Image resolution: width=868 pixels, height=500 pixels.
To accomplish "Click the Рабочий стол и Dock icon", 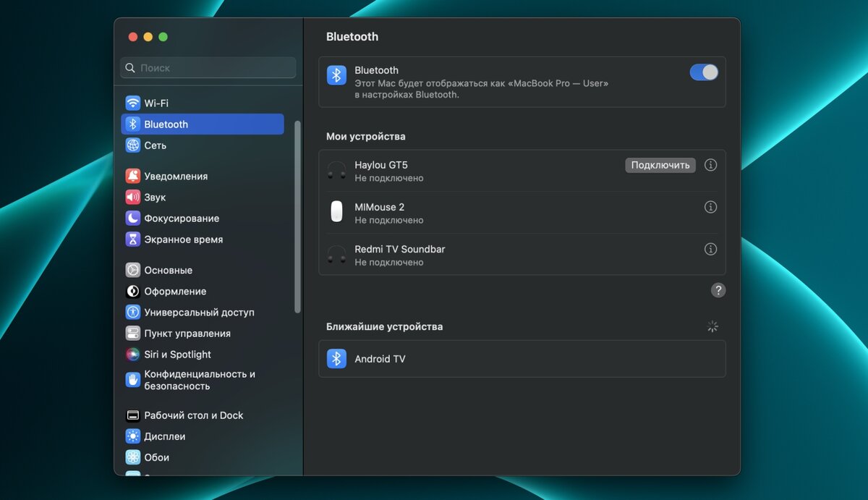I will point(132,415).
